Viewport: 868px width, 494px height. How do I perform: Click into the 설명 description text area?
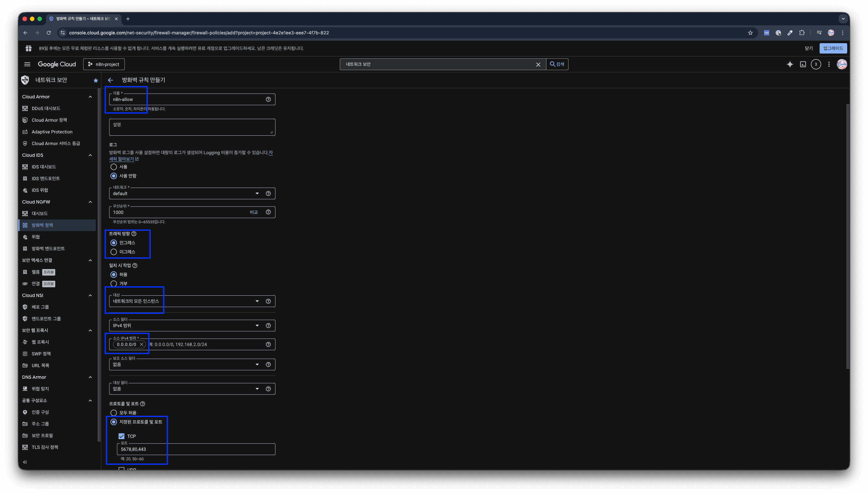(192, 127)
